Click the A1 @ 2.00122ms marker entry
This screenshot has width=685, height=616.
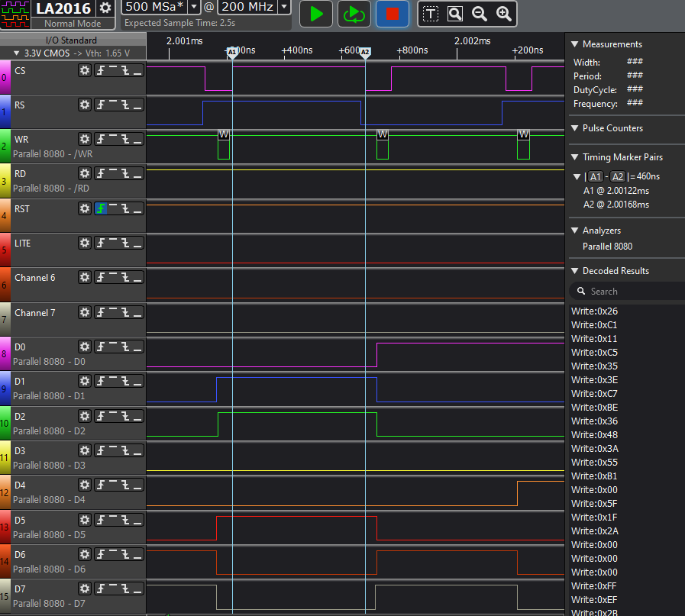616,191
